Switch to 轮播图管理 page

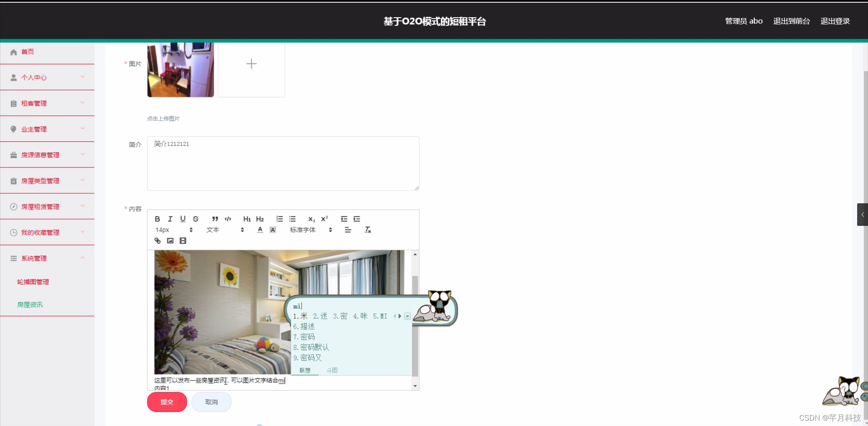coord(33,281)
